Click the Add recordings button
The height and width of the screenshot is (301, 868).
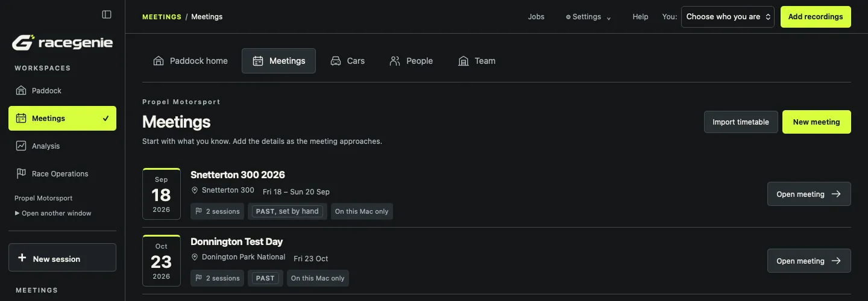(816, 17)
